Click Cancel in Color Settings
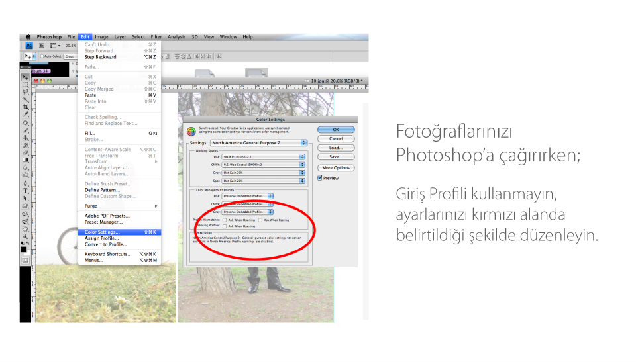The width and height of the screenshot is (636, 364). (x=336, y=138)
